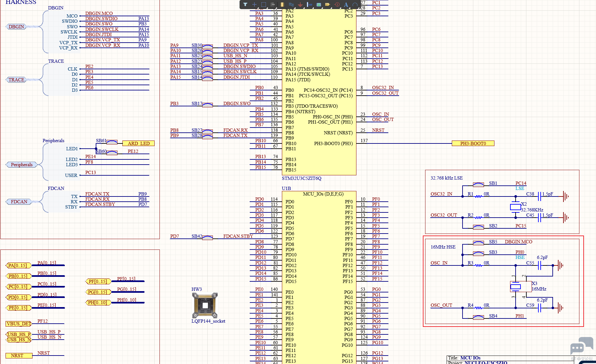Choose the dashed rectangle selection tool

[x=264, y=5]
